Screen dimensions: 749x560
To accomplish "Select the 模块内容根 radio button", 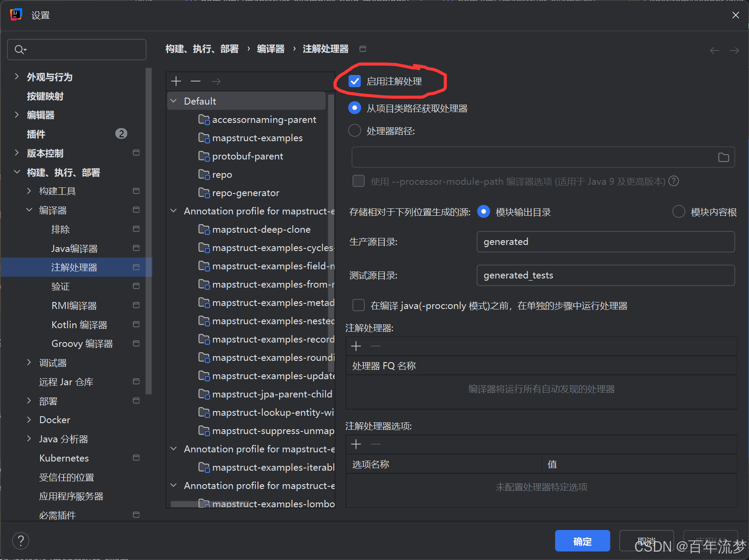I will (678, 211).
